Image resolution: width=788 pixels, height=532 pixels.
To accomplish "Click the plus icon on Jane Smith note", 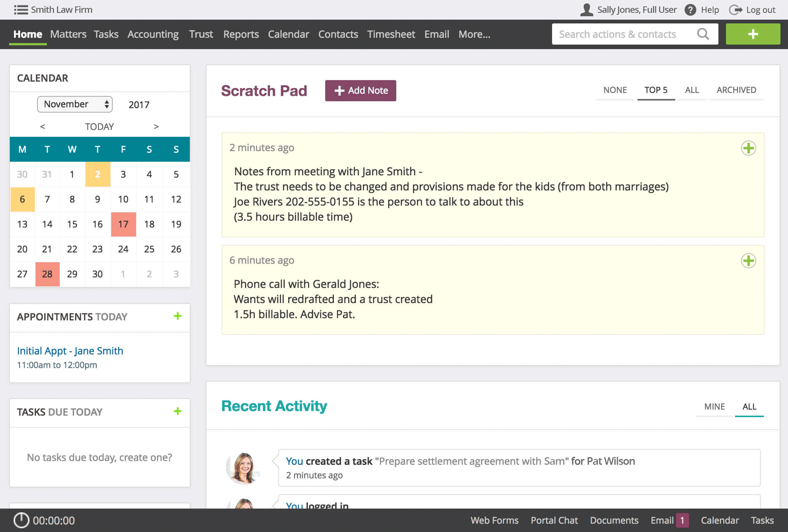I will click(748, 148).
